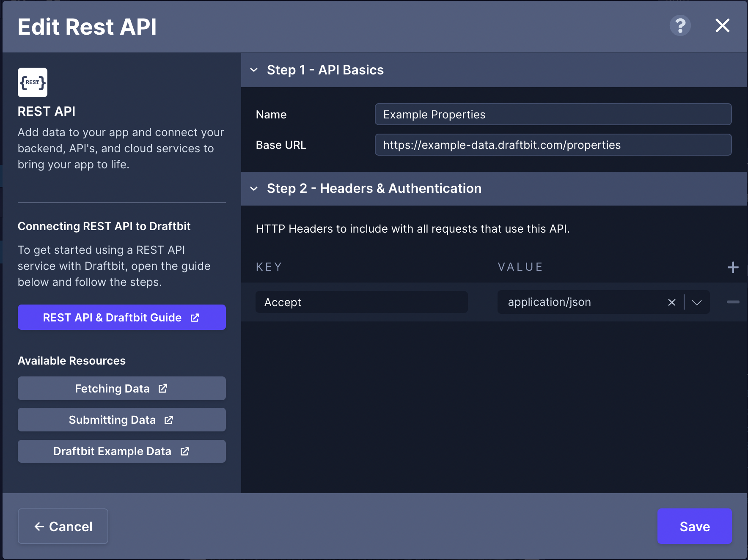Viewport: 748px width, 560px height.
Task: Click the Step 1 - API Basics heading
Action: click(x=325, y=70)
